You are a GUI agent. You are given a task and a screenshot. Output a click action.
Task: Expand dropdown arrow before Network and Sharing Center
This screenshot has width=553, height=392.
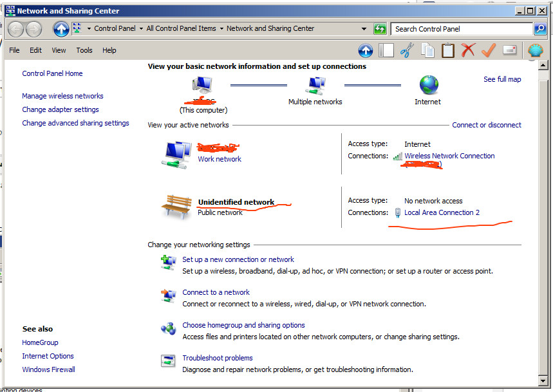pos(221,28)
